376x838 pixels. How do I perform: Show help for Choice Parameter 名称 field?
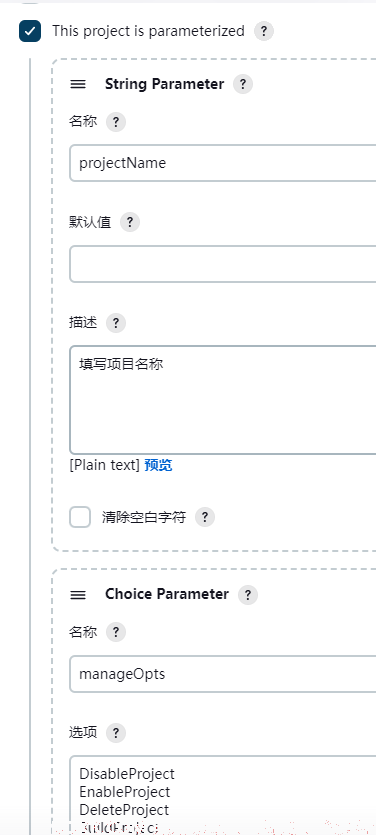[x=116, y=632]
